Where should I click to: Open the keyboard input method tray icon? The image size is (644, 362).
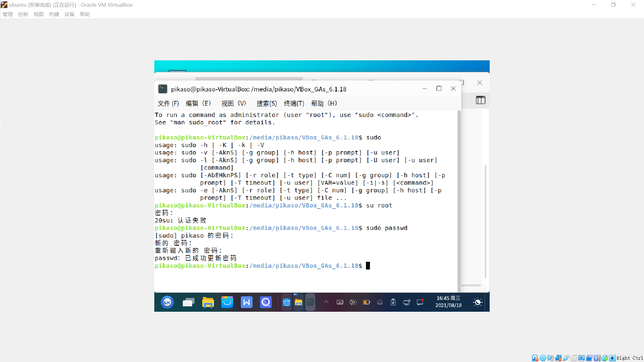point(340,302)
